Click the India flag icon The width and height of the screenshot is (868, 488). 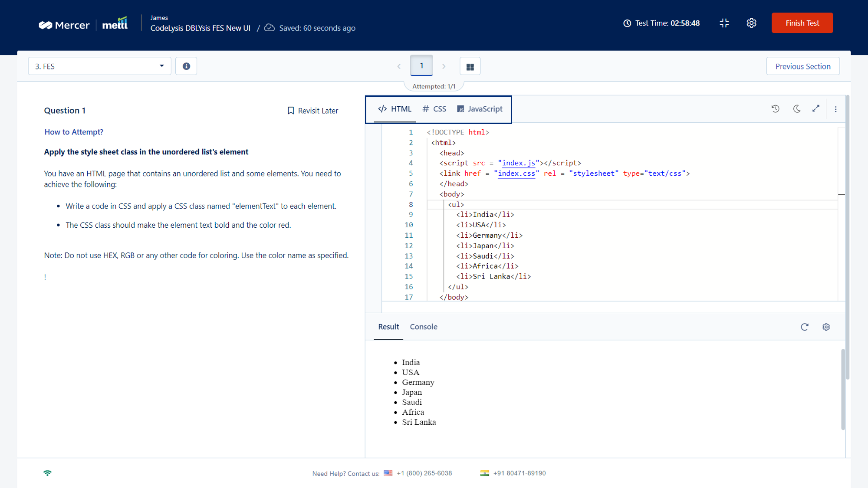point(485,473)
